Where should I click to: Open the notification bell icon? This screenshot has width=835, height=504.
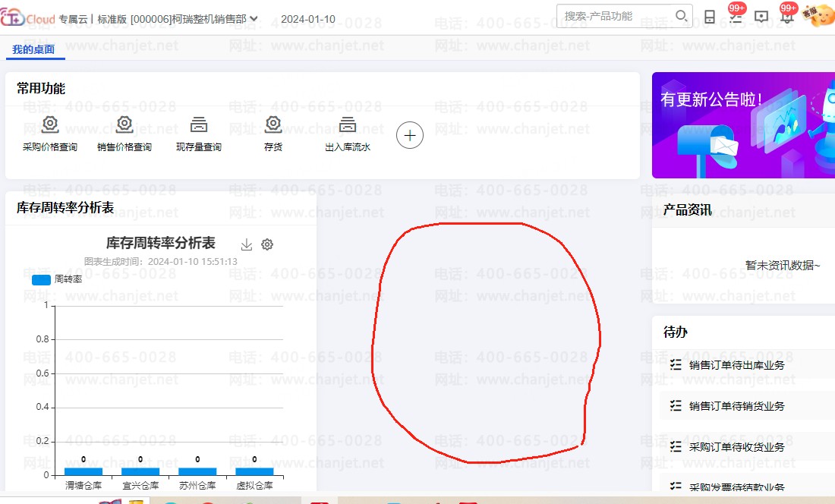point(786,17)
